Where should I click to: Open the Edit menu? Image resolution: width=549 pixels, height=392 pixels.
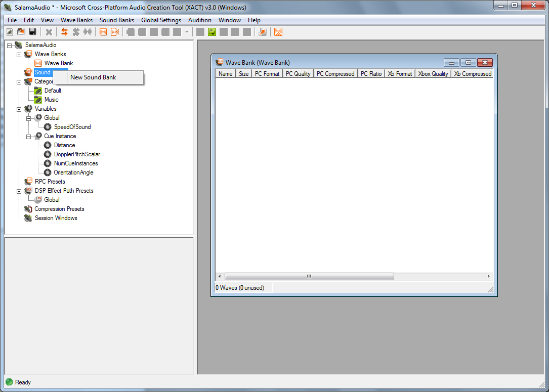[29, 20]
